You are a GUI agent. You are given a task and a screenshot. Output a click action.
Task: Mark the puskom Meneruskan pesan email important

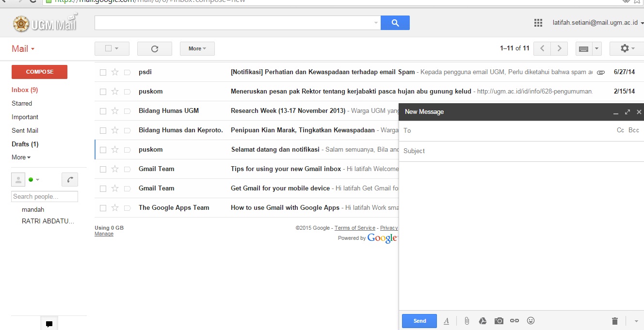pos(128,92)
